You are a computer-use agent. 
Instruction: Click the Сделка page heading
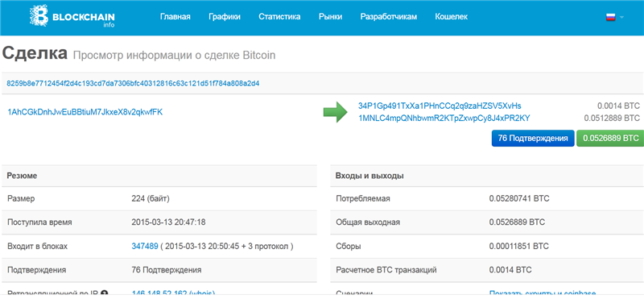click(x=35, y=53)
